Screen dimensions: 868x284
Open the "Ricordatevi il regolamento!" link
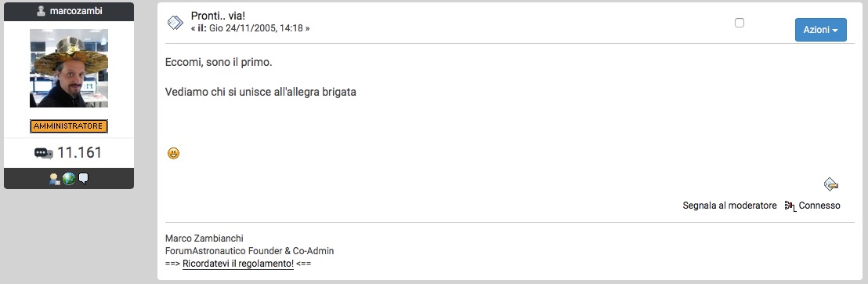coord(238,264)
